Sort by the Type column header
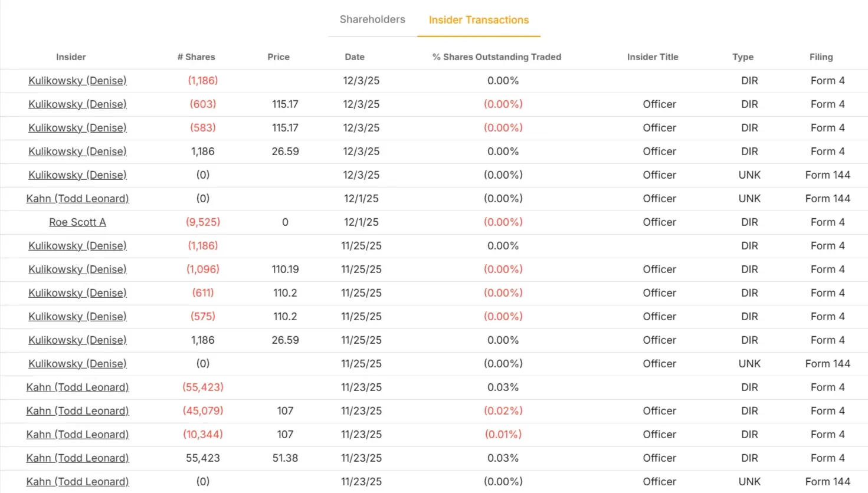The image size is (868, 493). click(743, 57)
